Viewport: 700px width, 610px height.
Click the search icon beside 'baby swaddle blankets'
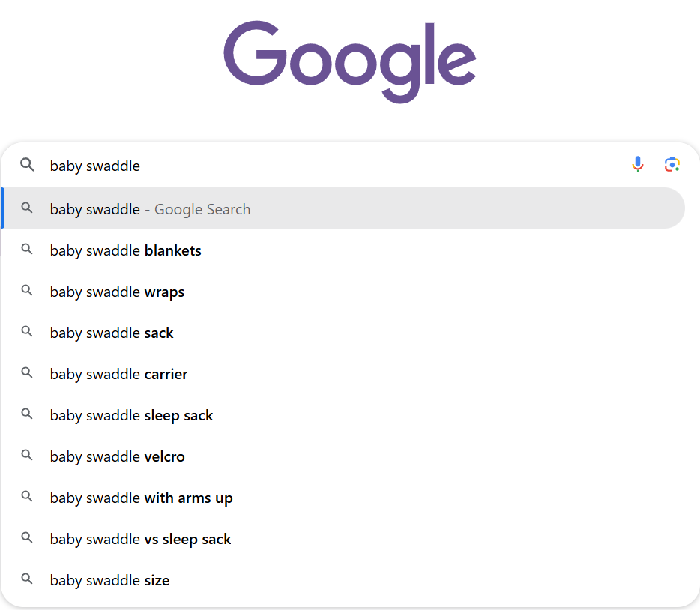point(27,250)
